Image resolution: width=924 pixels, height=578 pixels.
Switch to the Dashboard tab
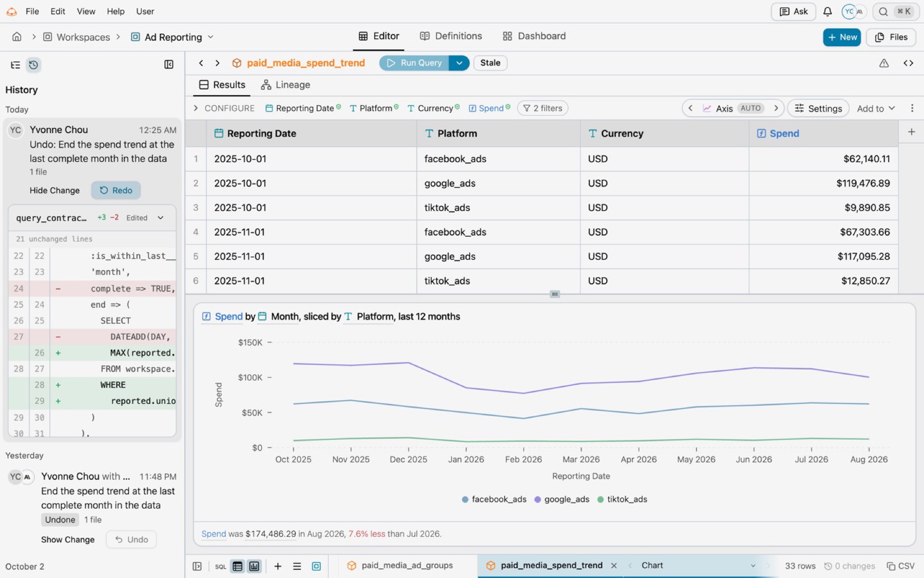tap(534, 36)
